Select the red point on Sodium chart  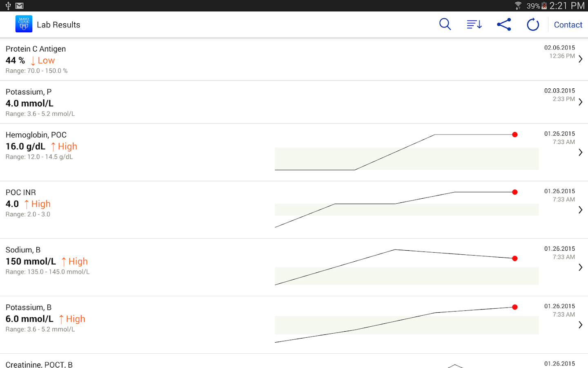[x=515, y=258]
